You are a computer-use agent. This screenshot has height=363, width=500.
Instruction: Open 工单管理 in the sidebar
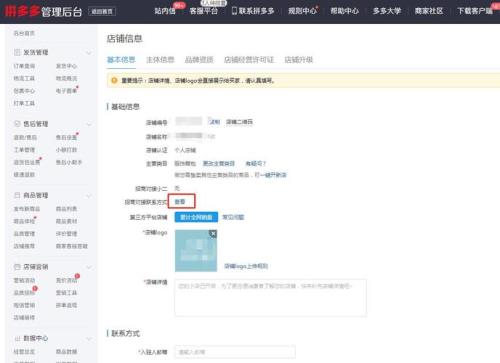(24, 150)
